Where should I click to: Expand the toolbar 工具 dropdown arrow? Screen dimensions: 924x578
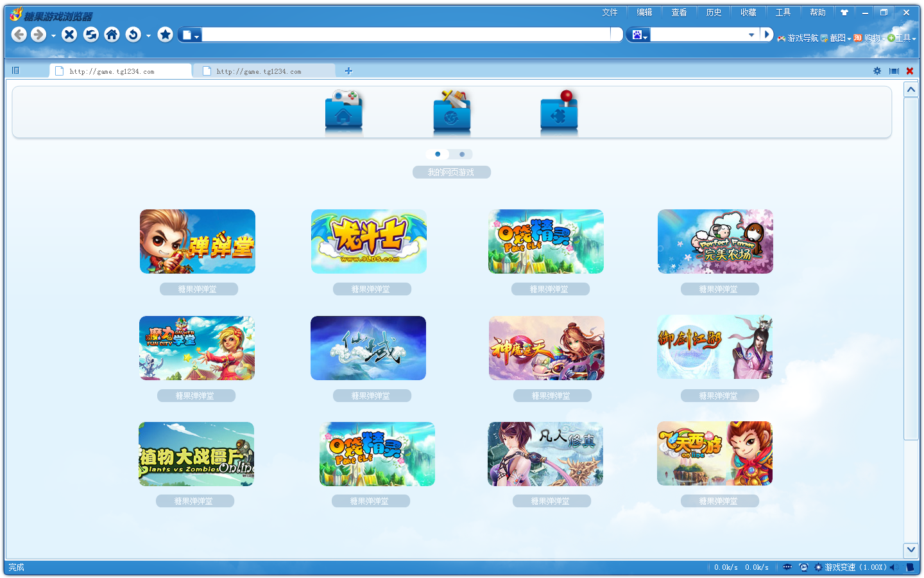click(x=914, y=39)
